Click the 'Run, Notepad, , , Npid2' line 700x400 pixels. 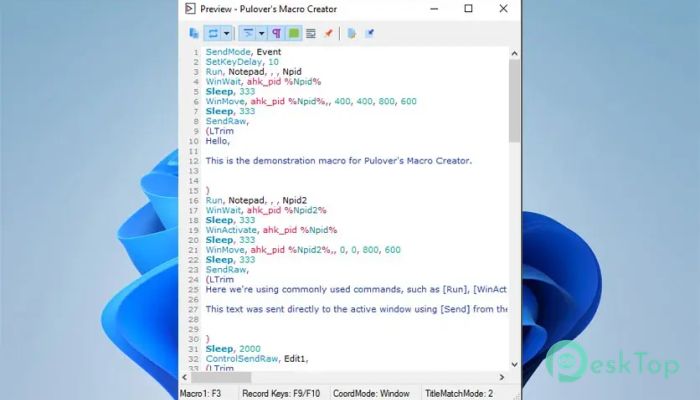tap(256, 200)
